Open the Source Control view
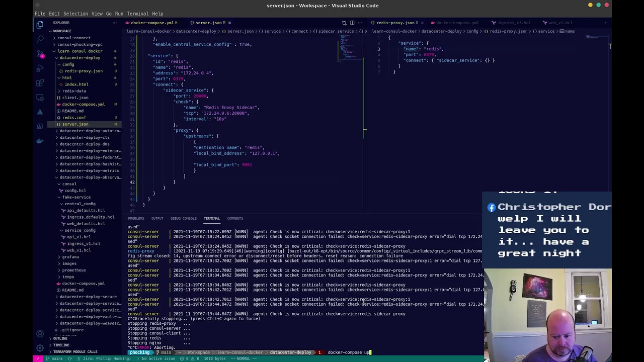This screenshot has height=362, width=644. click(x=40, y=53)
